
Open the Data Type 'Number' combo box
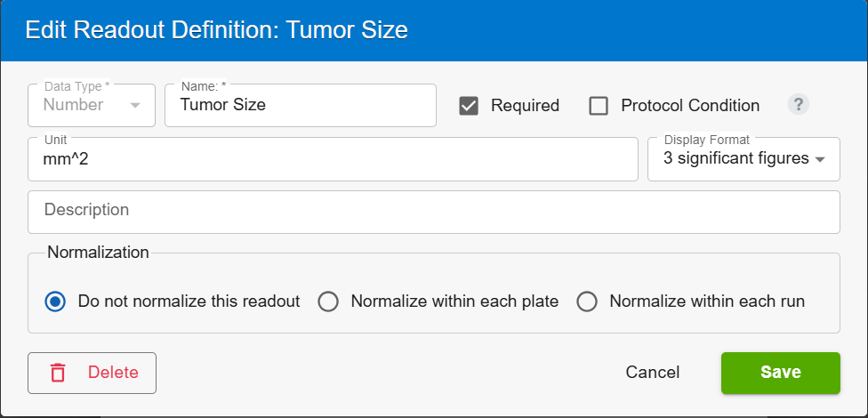click(92, 105)
